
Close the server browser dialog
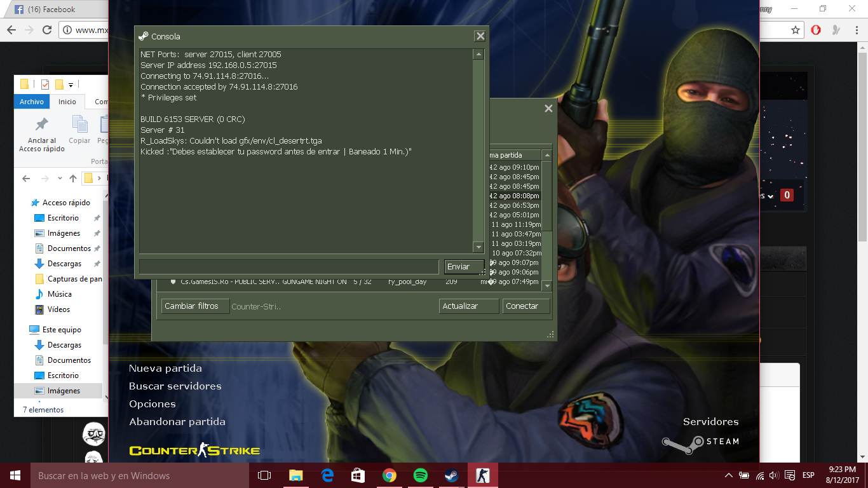click(548, 109)
